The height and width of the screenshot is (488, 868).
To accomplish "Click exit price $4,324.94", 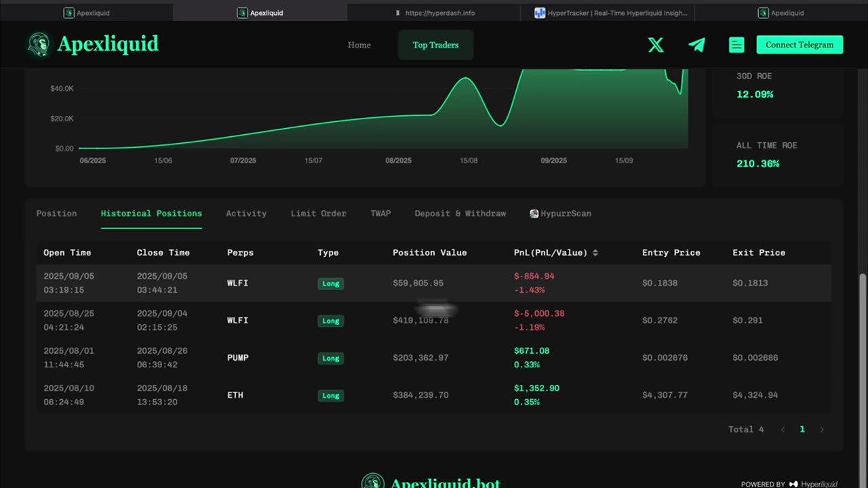I will pos(755,395).
